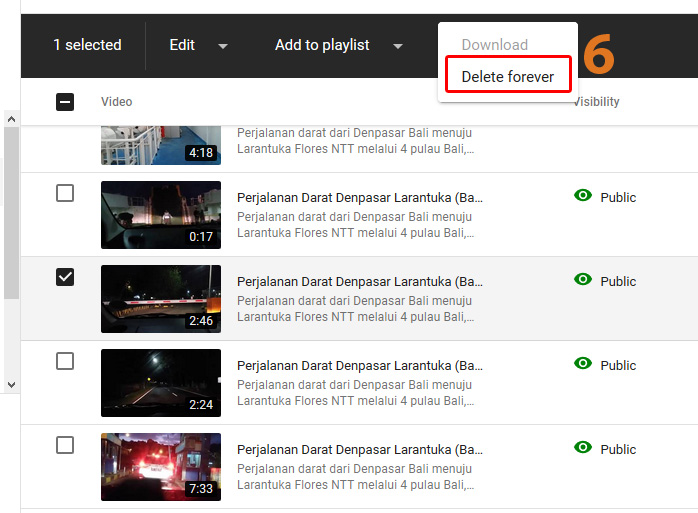This screenshot has width=698, height=513.
Task: Click the vertical scrollbar thumb
Action: (12, 213)
